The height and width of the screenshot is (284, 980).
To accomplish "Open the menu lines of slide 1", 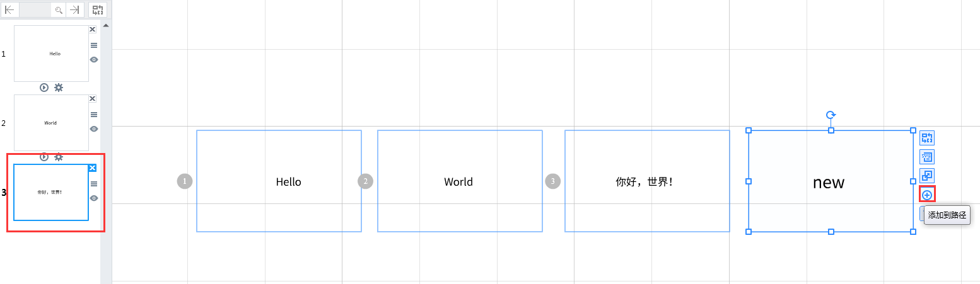I will (94, 45).
